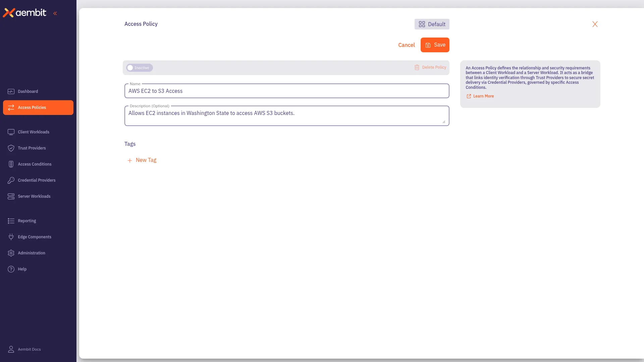This screenshot has height=362, width=644.
Task: Save the access policy
Action: click(435, 45)
